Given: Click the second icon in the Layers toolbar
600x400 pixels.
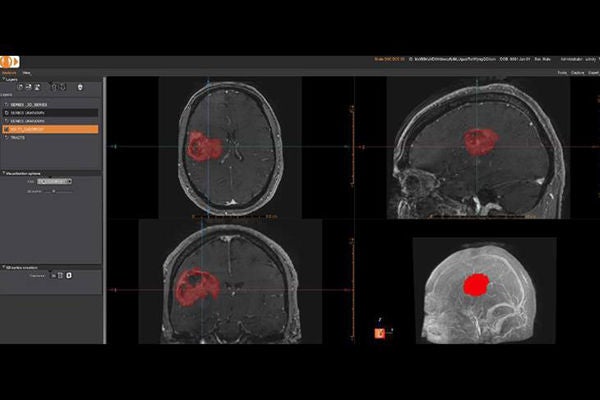Looking at the screenshot, I should point(29,87).
